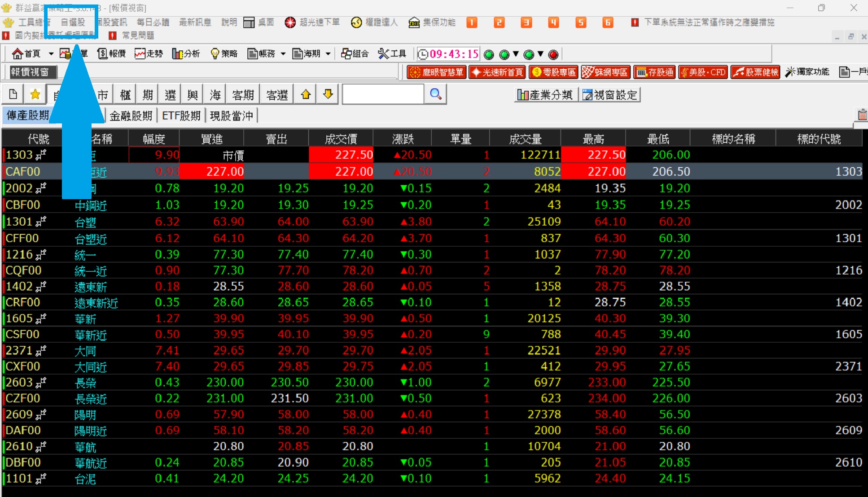
Task: Click the 櫃 market filter button
Action: tap(125, 95)
